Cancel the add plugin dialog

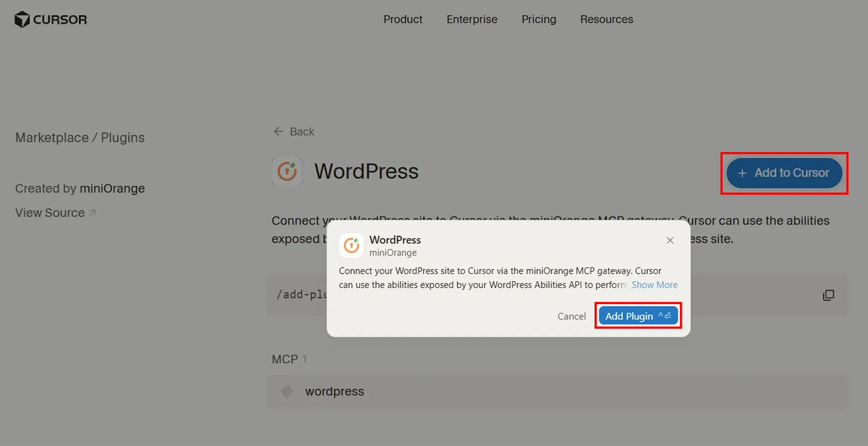pyautogui.click(x=571, y=316)
